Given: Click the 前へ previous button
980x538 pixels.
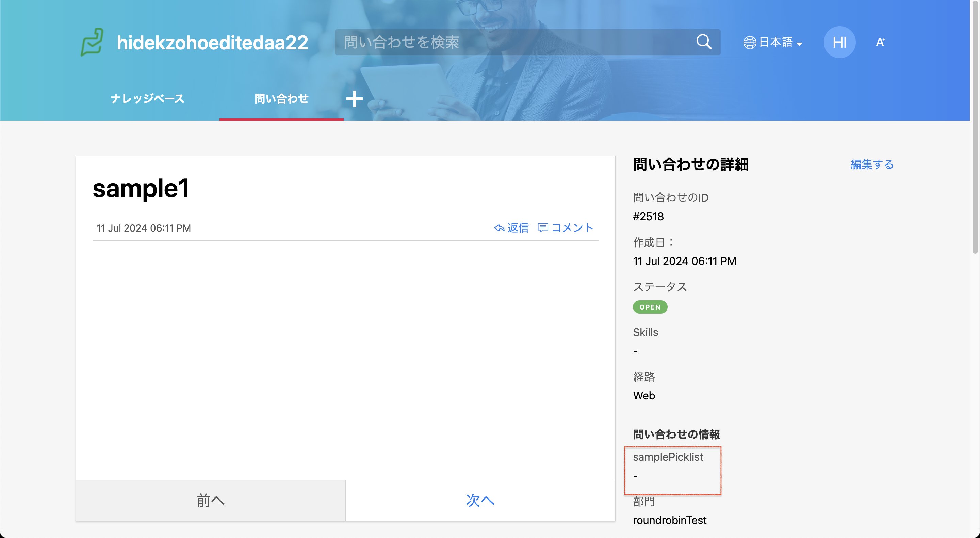Looking at the screenshot, I should 210,500.
